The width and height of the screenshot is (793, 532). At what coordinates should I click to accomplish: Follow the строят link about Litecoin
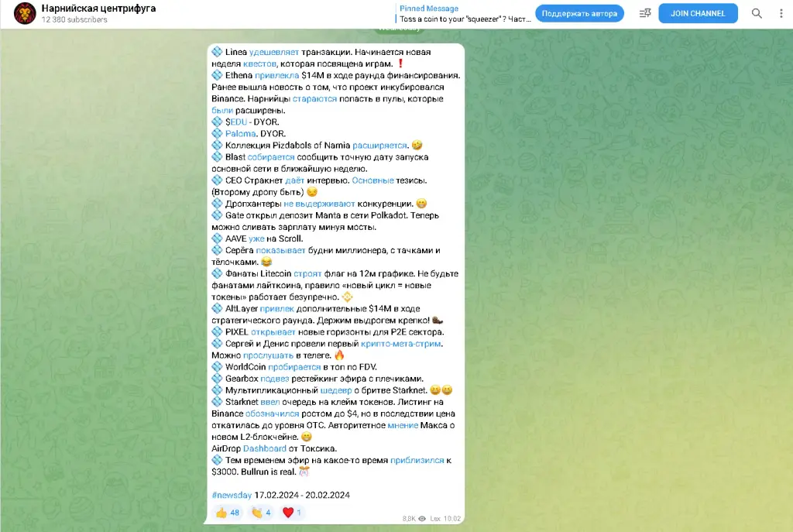pyautogui.click(x=307, y=273)
